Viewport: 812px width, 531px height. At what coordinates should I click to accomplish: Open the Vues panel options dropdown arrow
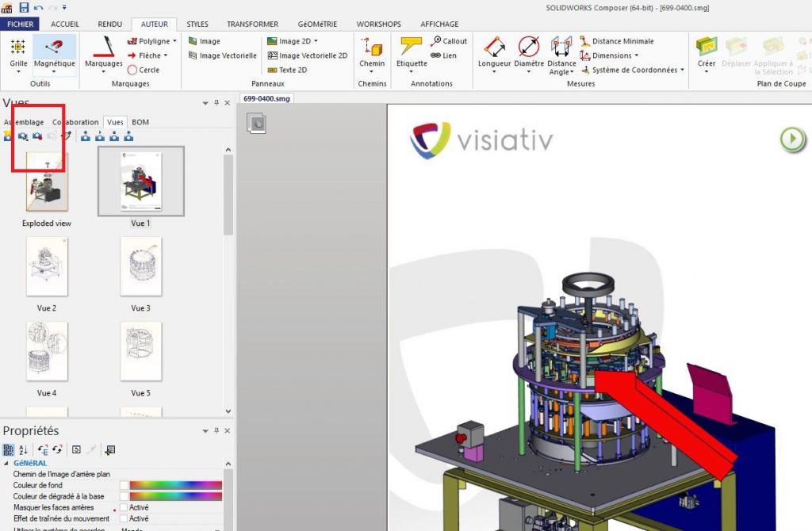(205, 103)
